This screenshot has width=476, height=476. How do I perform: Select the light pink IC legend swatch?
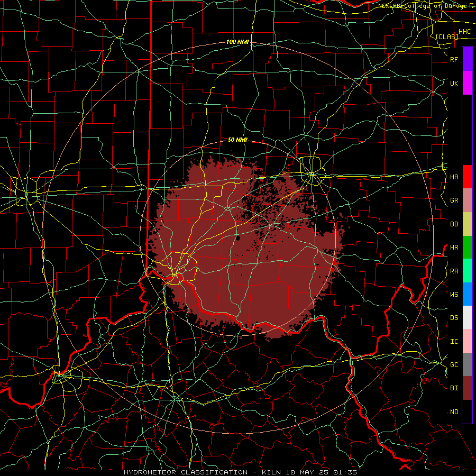467,341
